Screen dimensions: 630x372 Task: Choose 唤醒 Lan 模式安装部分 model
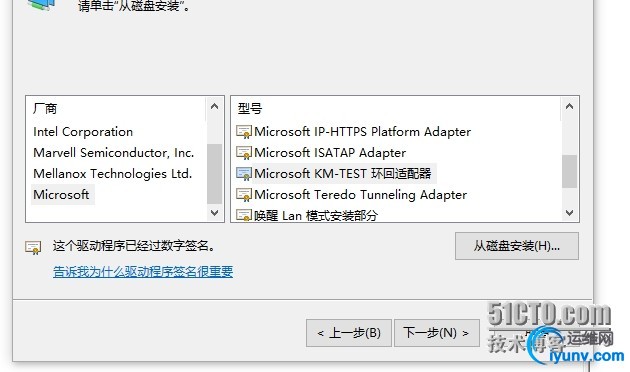point(316,216)
